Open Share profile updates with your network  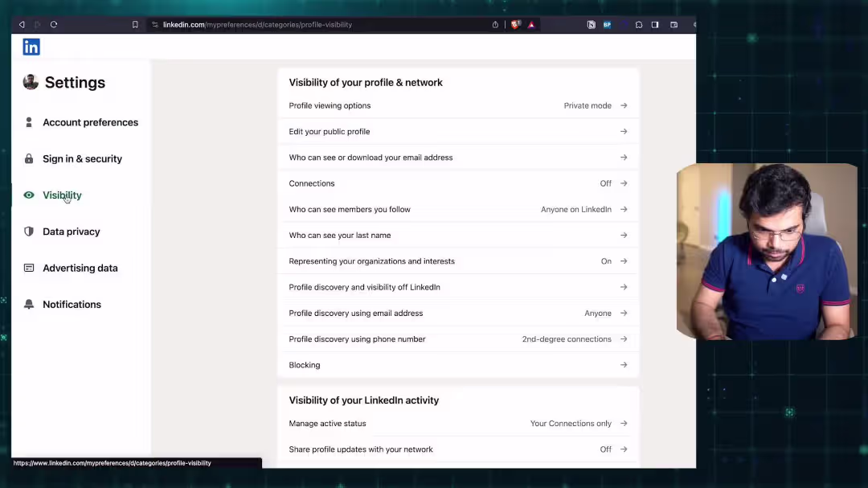pyautogui.click(x=458, y=449)
